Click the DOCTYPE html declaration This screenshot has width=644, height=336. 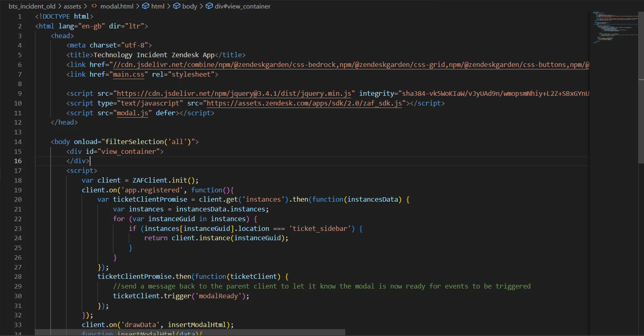tap(64, 17)
